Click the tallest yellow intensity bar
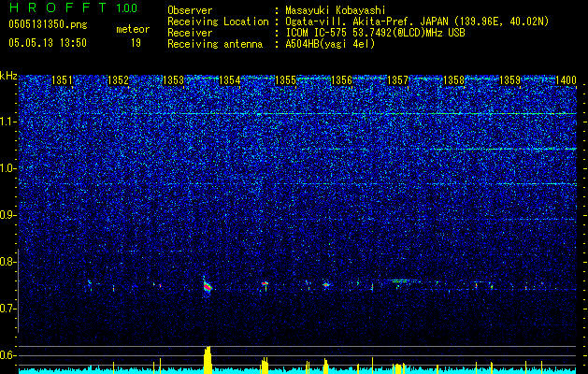588x374 pixels. pos(208,360)
